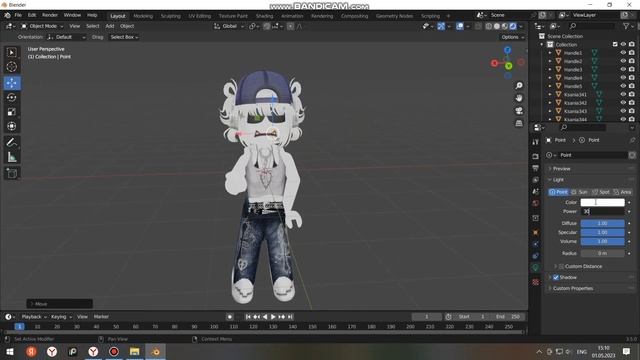Screen dimensions: 640x360
Task: Click the light Color swatch
Action: (x=602, y=202)
